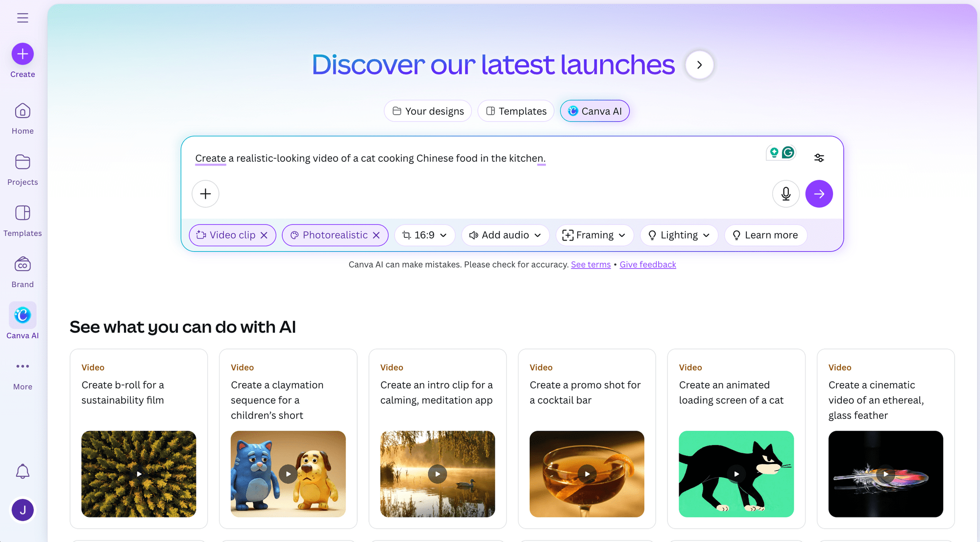Open the prompt settings sliders
The width and height of the screenshot is (980, 542).
coord(819,157)
